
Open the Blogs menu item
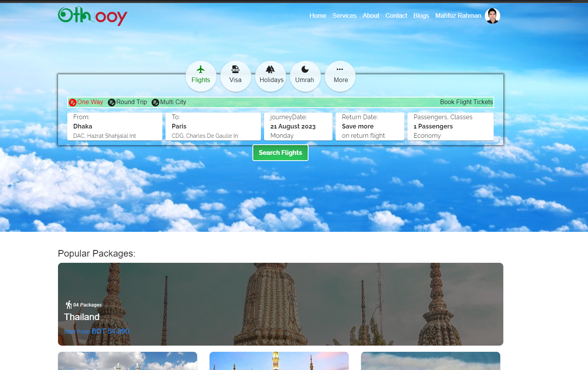pyautogui.click(x=421, y=16)
